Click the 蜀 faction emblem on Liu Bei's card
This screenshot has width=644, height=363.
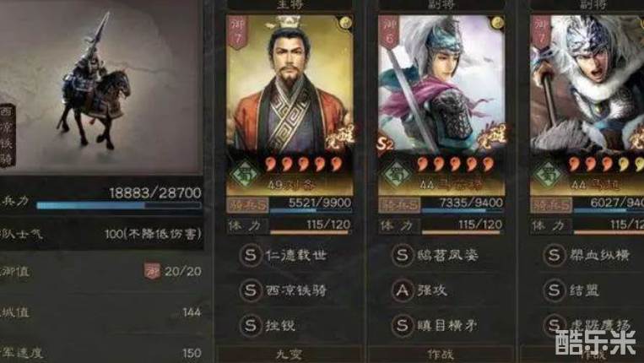[x=244, y=174]
